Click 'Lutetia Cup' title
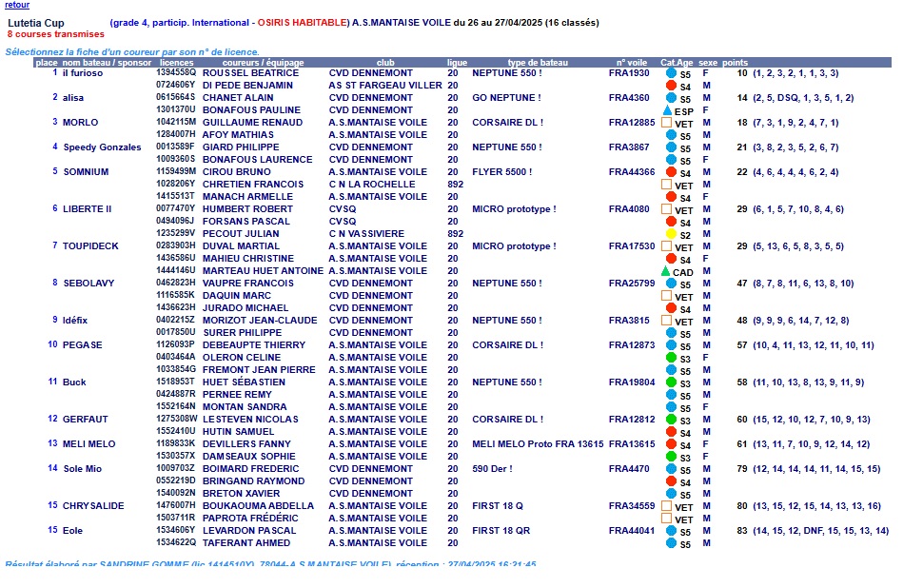This screenshot has height=588, width=923. [36, 23]
